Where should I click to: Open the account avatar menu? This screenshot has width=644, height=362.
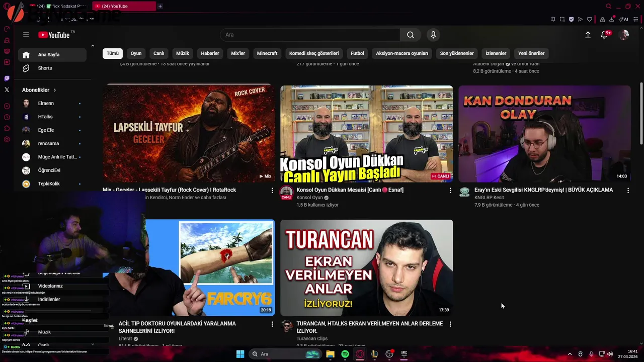(x=624, y=35)
